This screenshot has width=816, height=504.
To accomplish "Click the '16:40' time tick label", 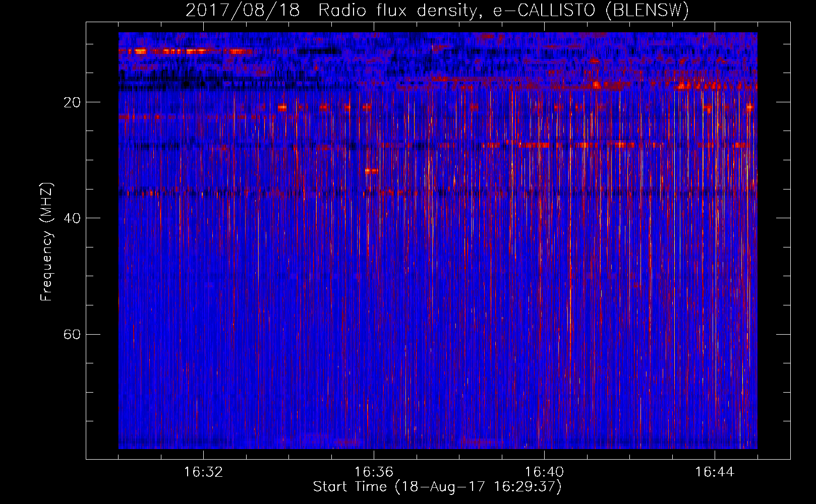I will (x=544, y=472).
